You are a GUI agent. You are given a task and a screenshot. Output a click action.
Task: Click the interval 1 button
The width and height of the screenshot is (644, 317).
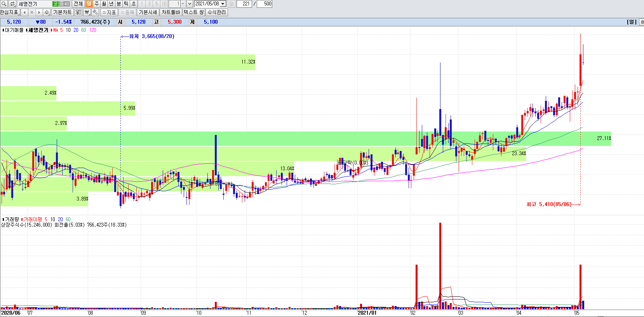pos(142,4)
